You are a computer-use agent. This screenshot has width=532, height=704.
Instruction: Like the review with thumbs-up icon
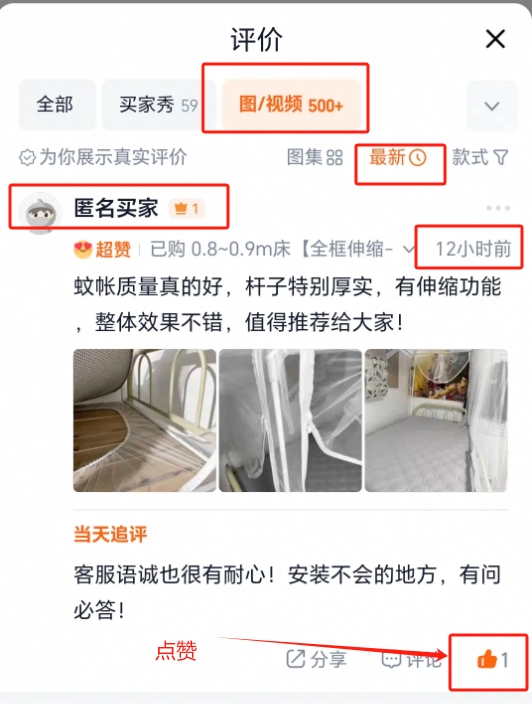[487, 660]
